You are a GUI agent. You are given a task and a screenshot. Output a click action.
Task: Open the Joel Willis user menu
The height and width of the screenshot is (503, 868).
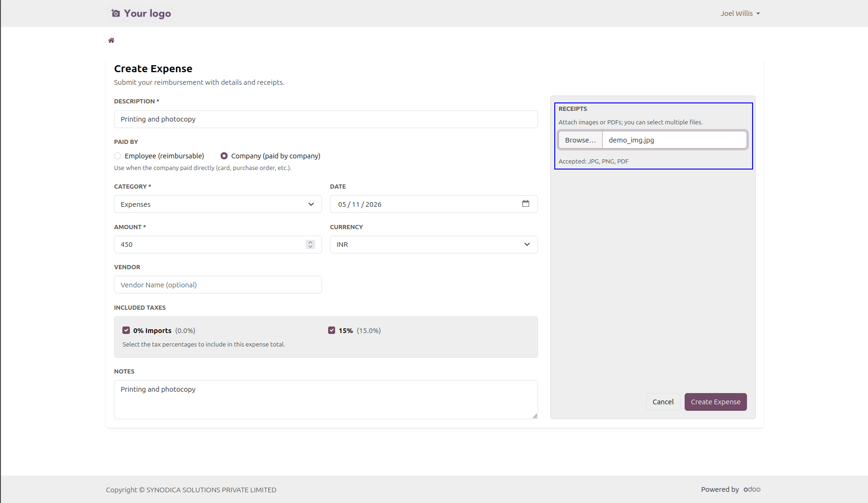pos(740,14)
